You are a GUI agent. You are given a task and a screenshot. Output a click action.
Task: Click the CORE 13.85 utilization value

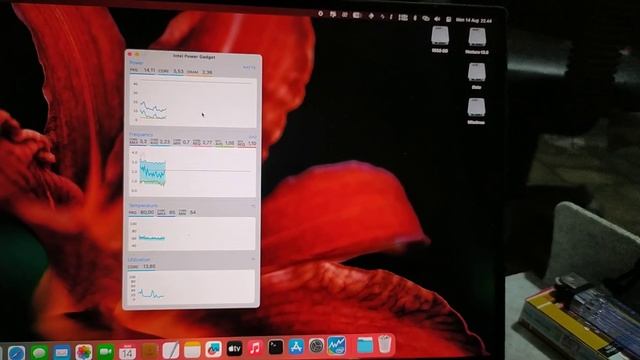coord(142,267)
